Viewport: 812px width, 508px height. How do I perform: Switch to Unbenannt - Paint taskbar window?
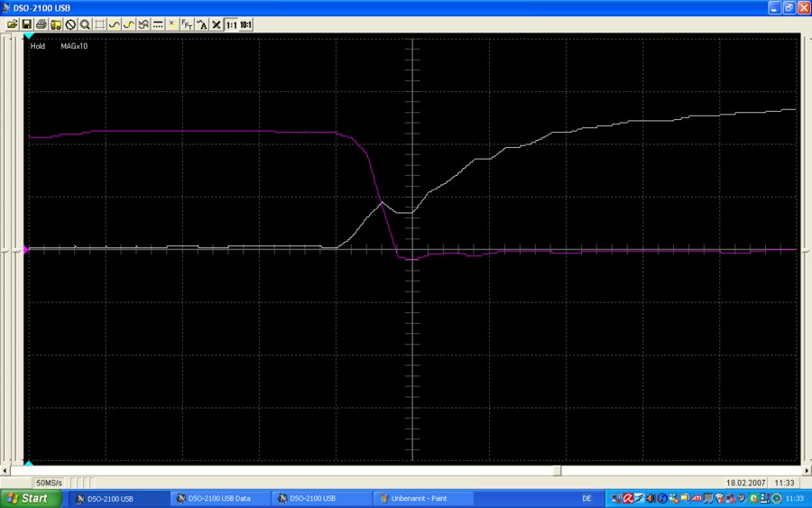point(422,499)
